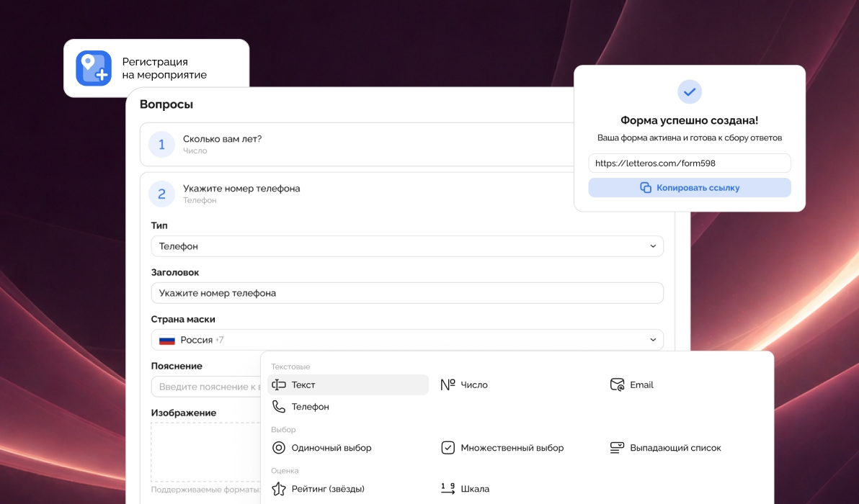Click the Число subtitle under question 1
Screen dimensions: 859x504
(195, 151)
